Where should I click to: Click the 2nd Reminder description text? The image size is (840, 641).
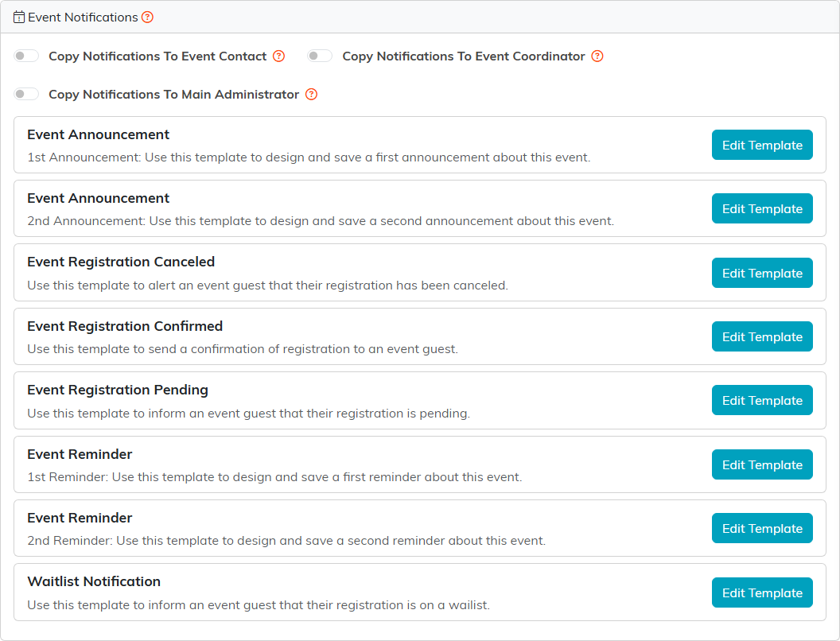[x=286, y=541]
